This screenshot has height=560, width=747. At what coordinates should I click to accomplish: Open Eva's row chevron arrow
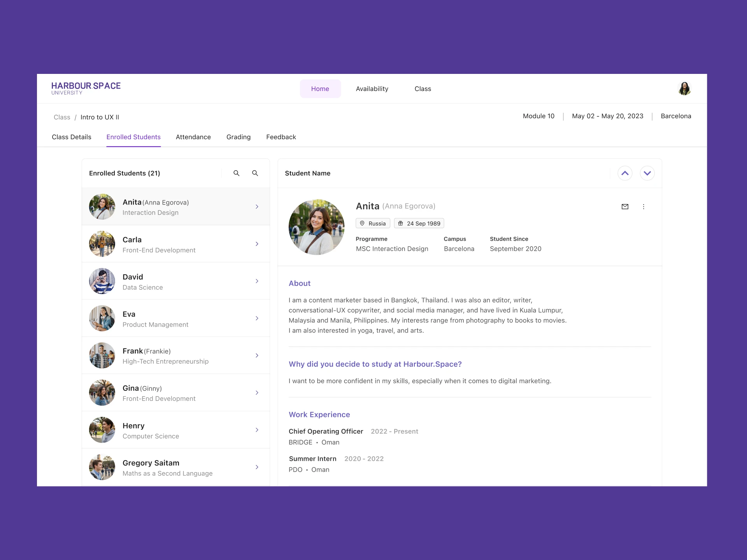click(x=257, y=318)
